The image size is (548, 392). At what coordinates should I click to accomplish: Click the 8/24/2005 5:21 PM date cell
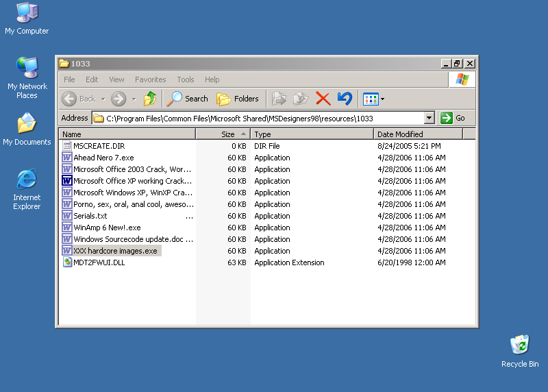(x=409, y=146)
